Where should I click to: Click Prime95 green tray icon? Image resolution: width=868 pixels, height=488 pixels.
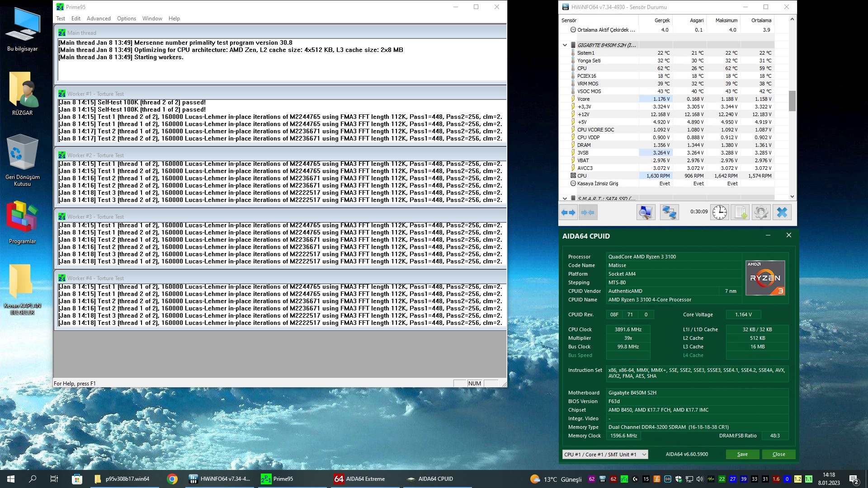[624, 479]
